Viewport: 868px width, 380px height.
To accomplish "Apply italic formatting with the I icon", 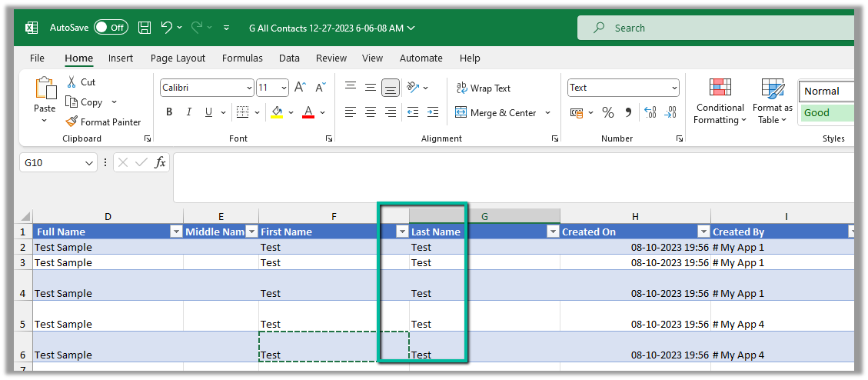I will pos(189,112).
